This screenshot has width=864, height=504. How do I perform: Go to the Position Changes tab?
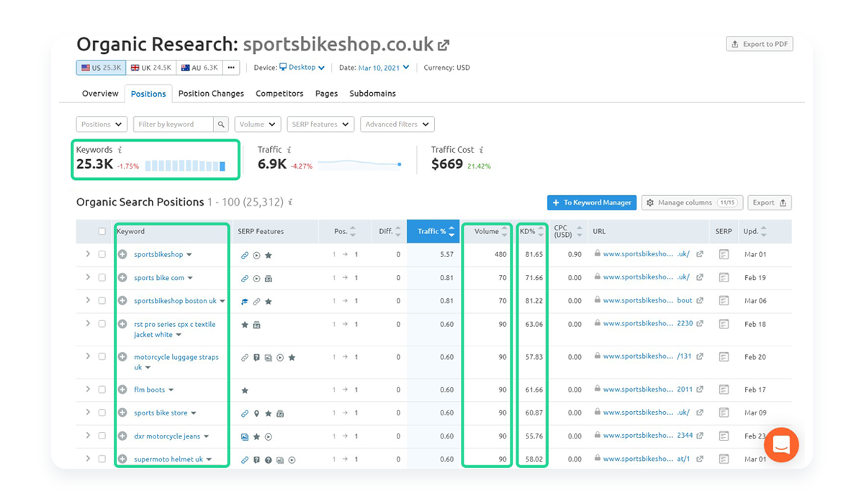point(211,94)
